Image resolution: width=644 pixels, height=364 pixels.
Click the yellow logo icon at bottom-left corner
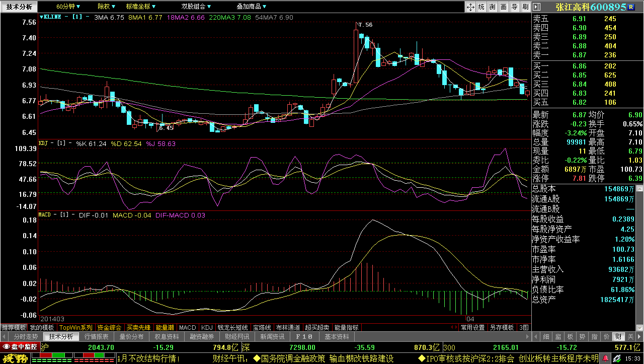pos(15,358)
